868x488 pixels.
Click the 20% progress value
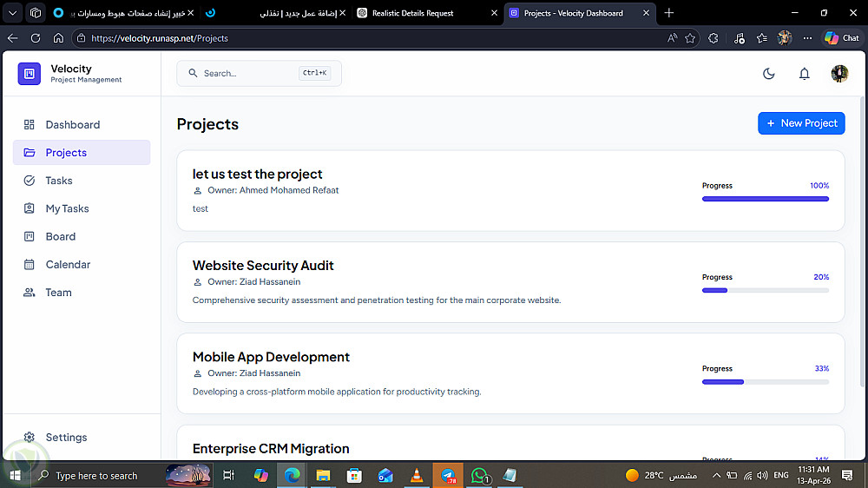821,277
